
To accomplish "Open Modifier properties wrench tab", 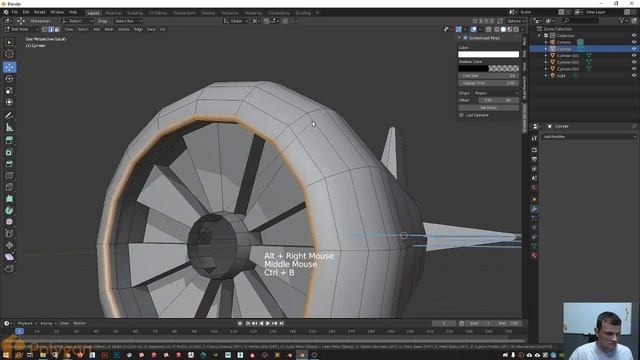I will 534,209.
